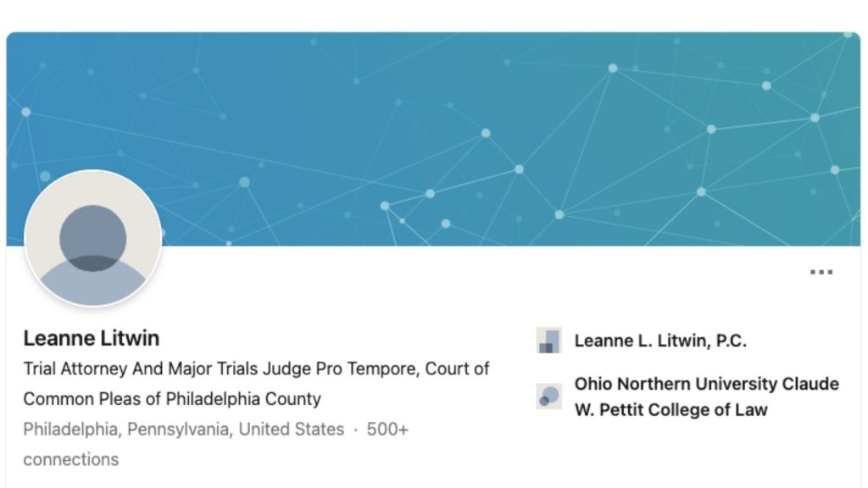Click the 'United States' location text
This screenshot has height=488, width=868.
click(x=291, y=430)
